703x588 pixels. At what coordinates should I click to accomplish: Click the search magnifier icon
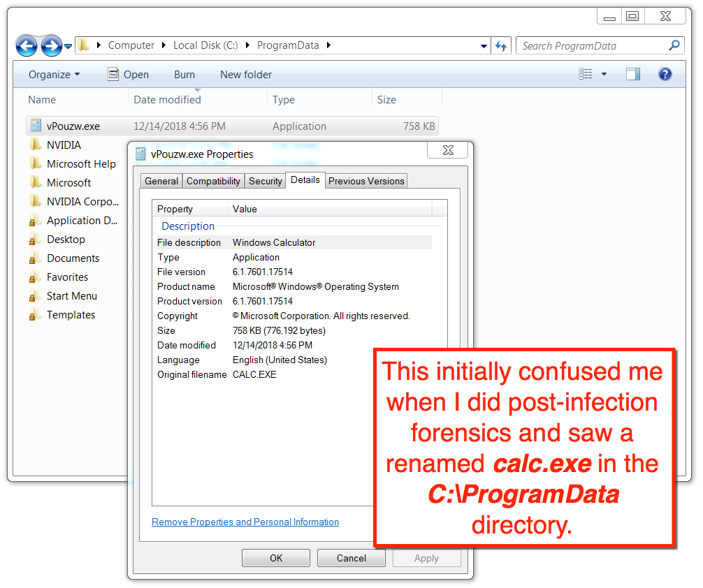pos(674,45)
